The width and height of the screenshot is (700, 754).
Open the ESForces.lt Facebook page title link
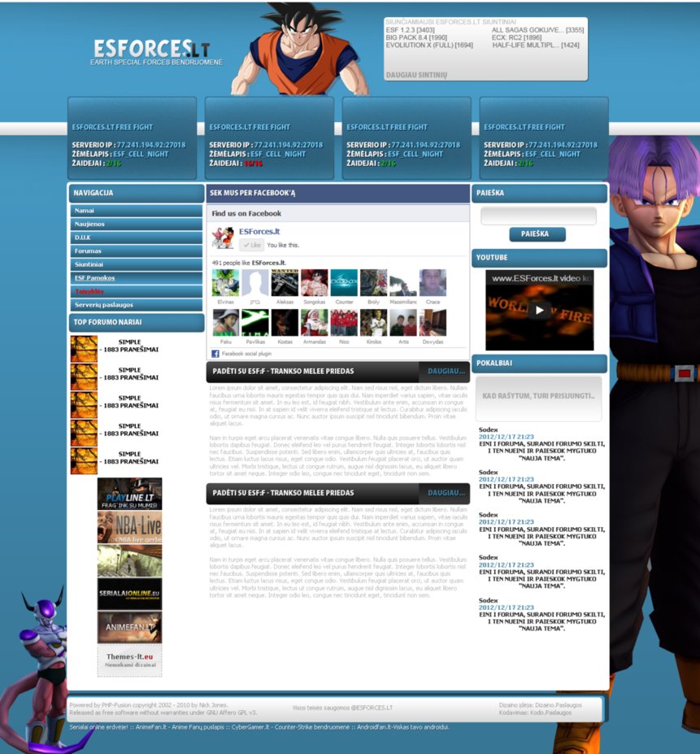click(259, 231)
